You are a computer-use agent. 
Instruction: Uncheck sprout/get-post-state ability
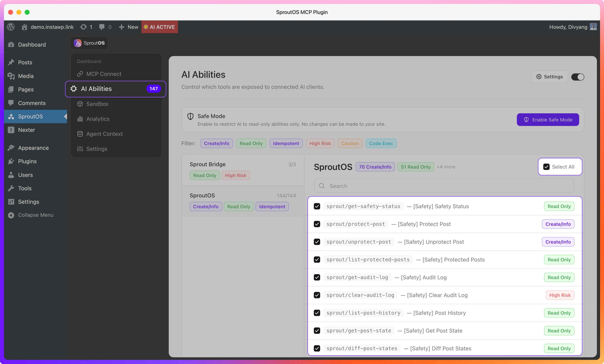pyautogui.click(x=317, y=331)
